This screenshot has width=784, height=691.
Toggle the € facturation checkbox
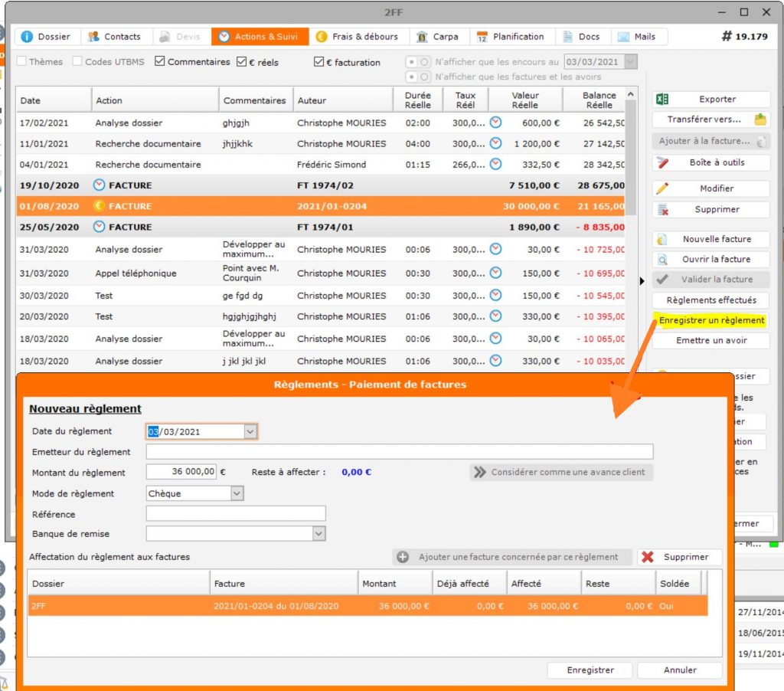pyautogui.click(x=319, y=62)
